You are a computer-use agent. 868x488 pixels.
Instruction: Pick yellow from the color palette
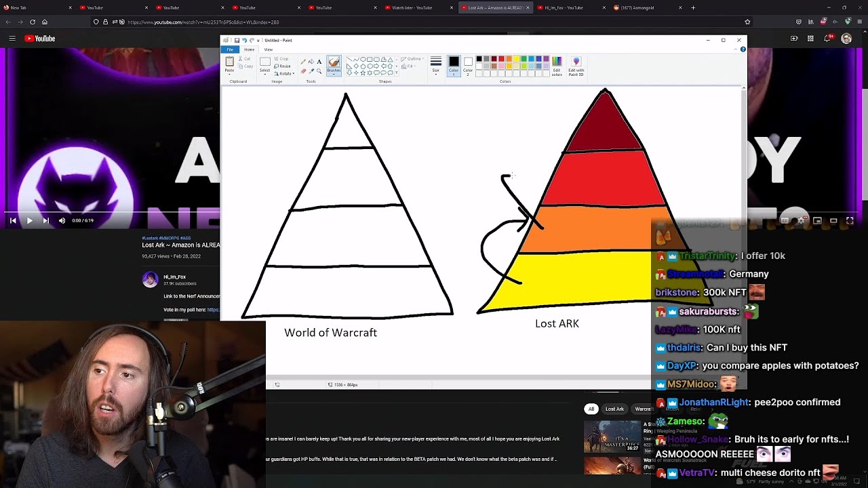click(516, 59)
